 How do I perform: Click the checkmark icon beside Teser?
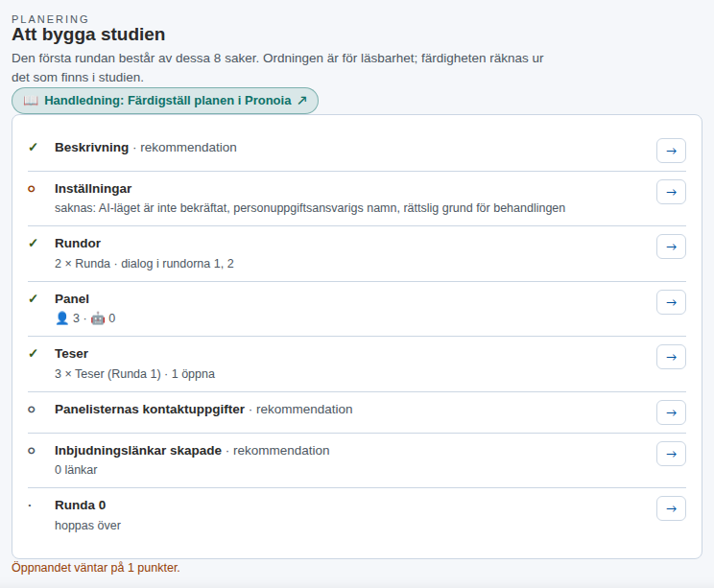point(33,354)
